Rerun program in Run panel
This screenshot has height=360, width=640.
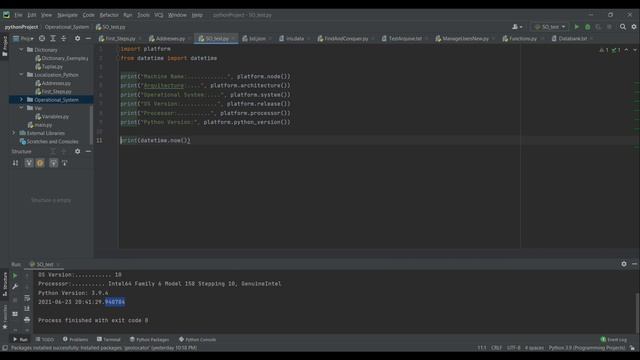pyautogui.click(x=15, y=276)
